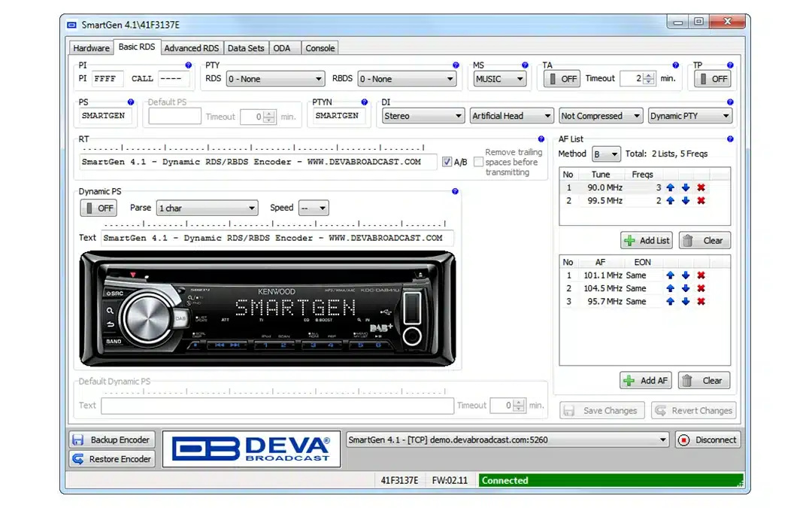Viewport: 812px width, 508px height.
Task: Toggle the TP OFF switch
Action: tap(713, 79)
